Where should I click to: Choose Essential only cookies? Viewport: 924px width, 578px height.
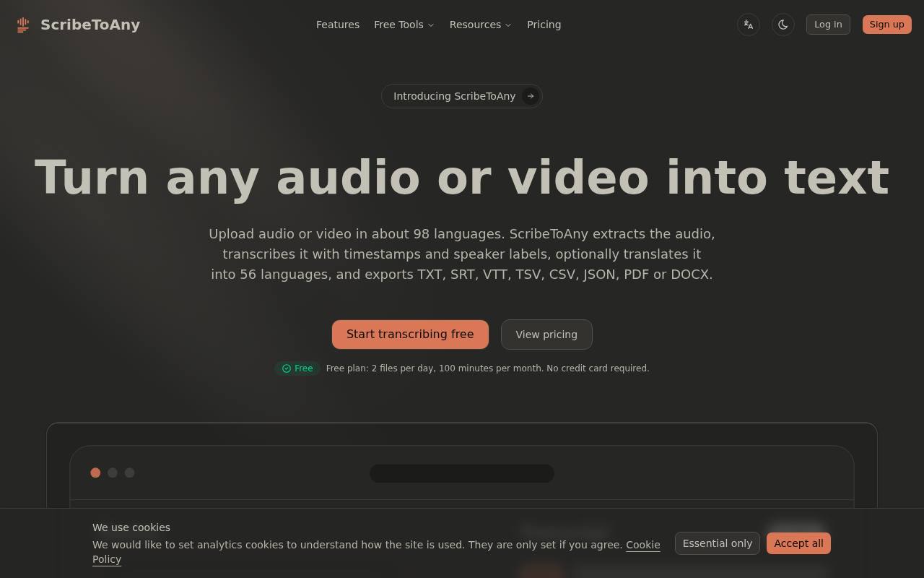(718, 543)
